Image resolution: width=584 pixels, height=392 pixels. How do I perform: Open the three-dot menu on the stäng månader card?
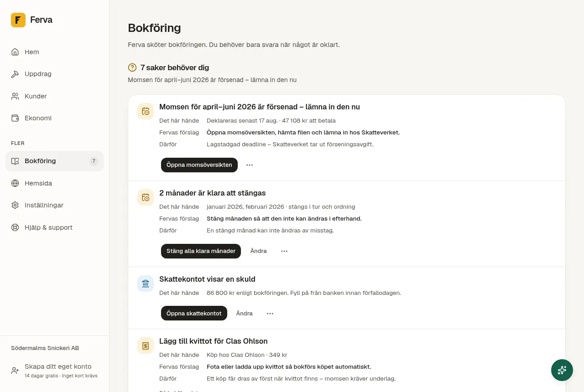click(x=284, y=251)
